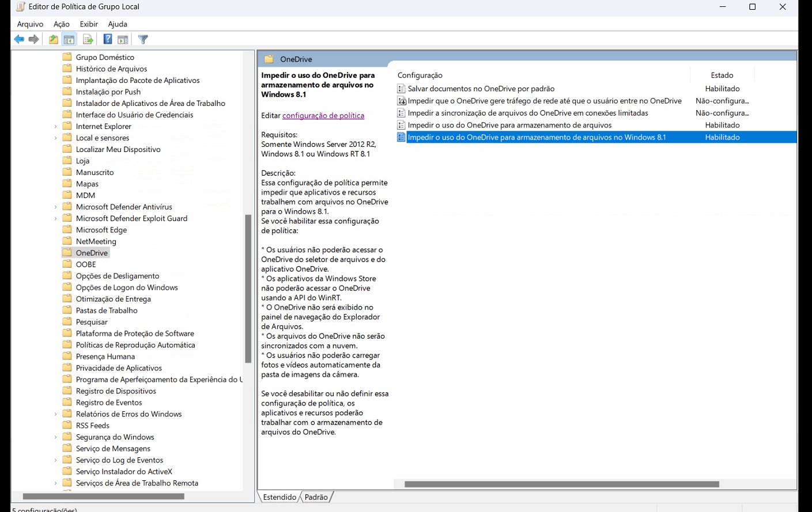Open the Ajuda menu
This screenshot has width=812, height=512.
tap(118, 24)
